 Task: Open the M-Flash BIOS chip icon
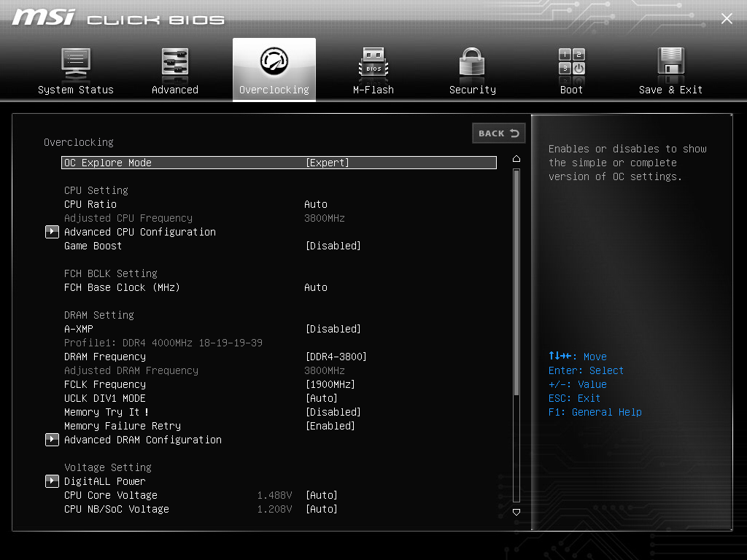(x=373, y=63)
